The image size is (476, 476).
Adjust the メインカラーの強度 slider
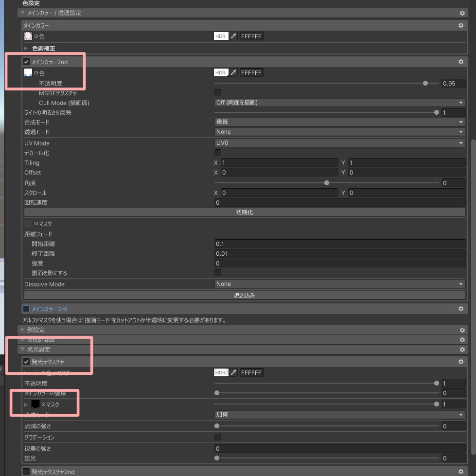coord(327,393)
